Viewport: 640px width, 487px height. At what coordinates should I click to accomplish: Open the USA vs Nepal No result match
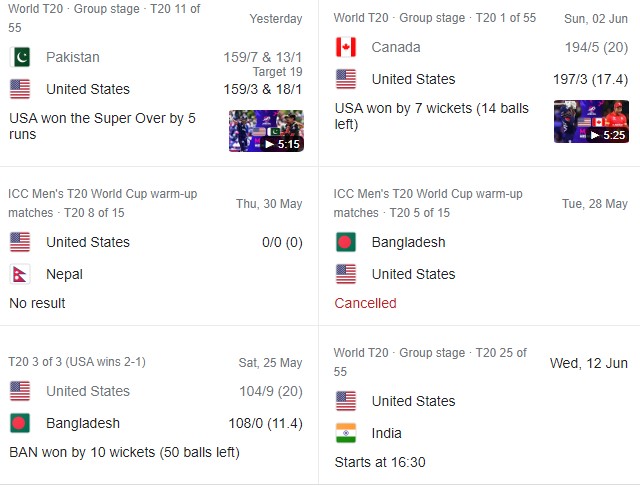pyautogui.click(x=38, y=303)
